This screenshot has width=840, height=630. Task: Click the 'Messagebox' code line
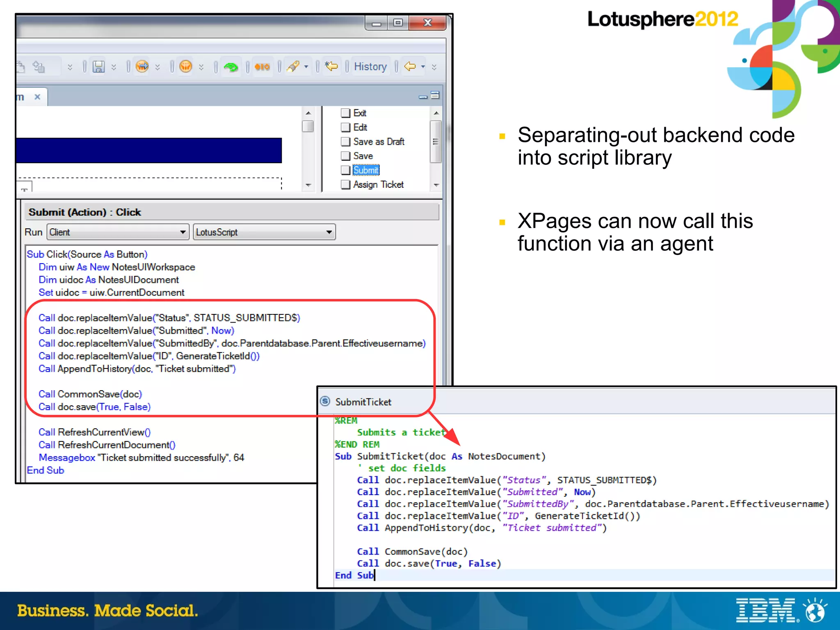coord(142,457)
